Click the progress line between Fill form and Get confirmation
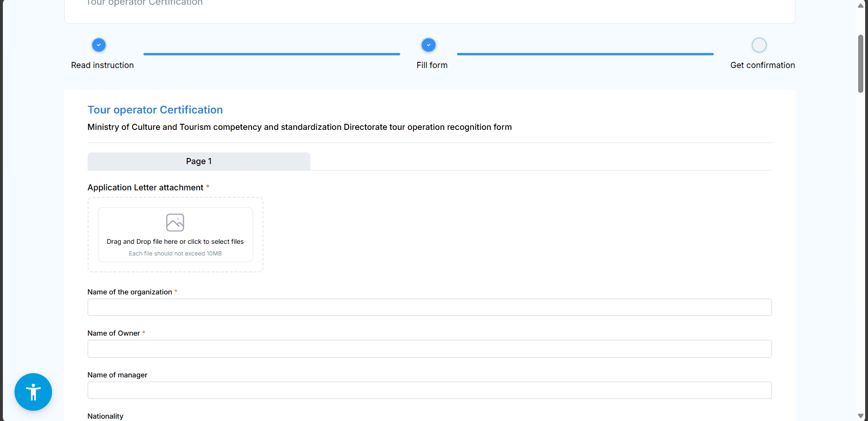868x421 pixels. click(585, 54)
